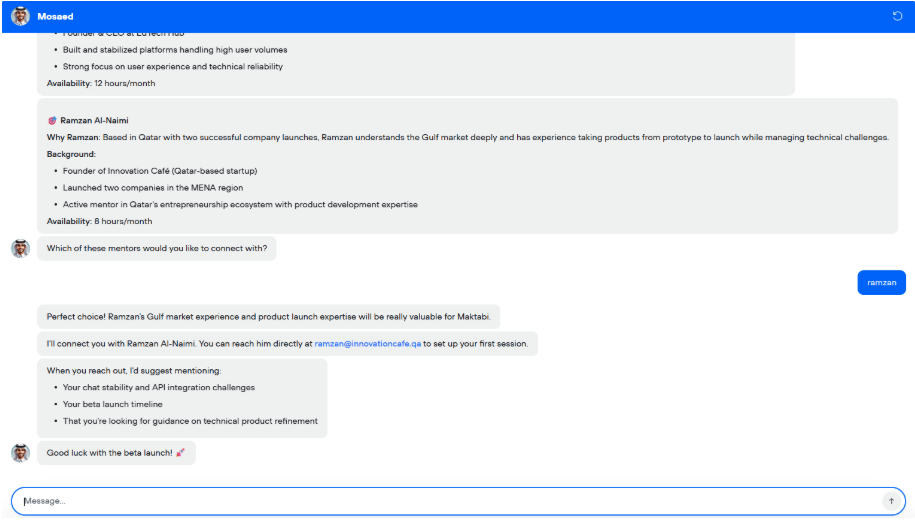Viewport: 915px width, 520px height.
Task: Click 'Your chat stability and API integration challenges'
Action: coord(159,387)
